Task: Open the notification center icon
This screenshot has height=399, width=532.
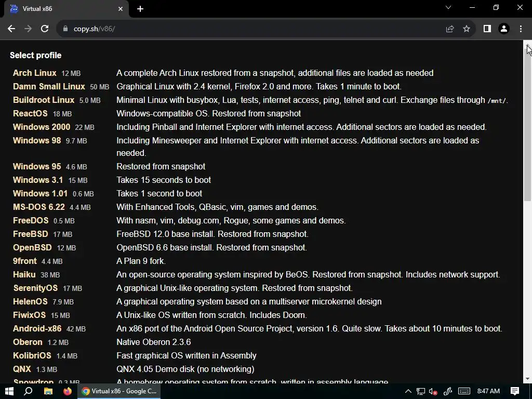Action: point(515,391)
